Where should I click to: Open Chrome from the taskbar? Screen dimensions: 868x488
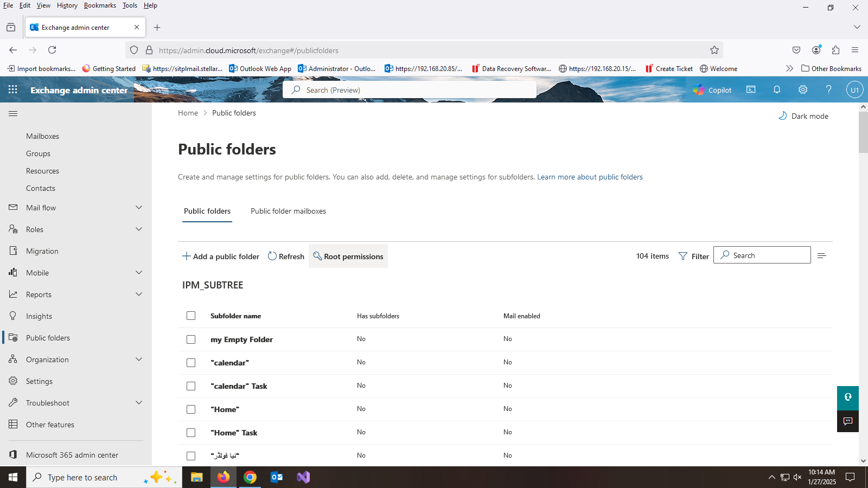[x=250, y=477]
